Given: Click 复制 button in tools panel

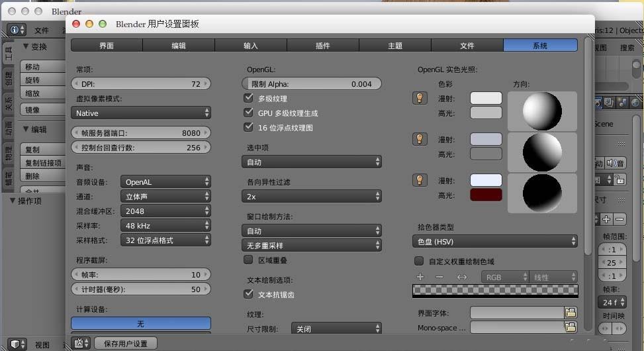Looking at the screenshot, I should pyautogui.click(x=43, y=150).
